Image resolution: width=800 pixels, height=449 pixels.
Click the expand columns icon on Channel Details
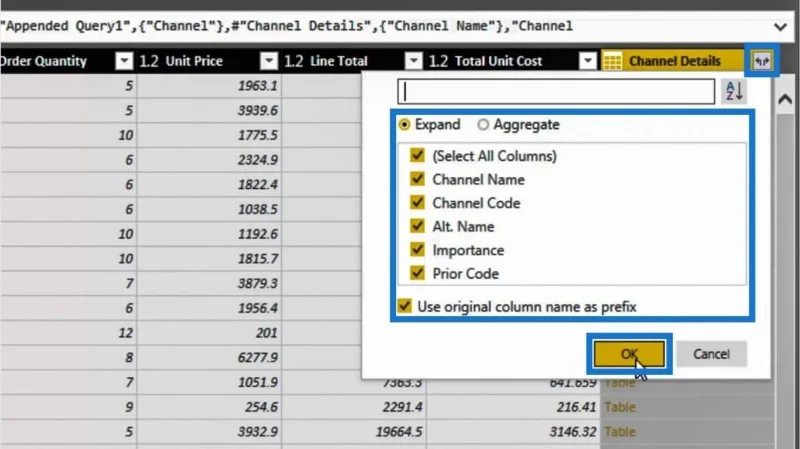click(762, 61)
